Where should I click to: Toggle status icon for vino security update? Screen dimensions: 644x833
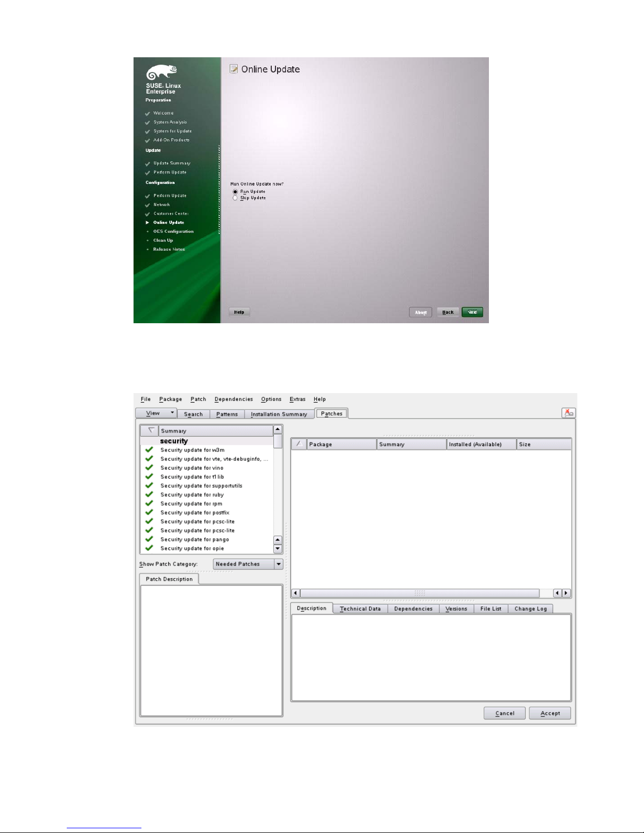point(149,468)
